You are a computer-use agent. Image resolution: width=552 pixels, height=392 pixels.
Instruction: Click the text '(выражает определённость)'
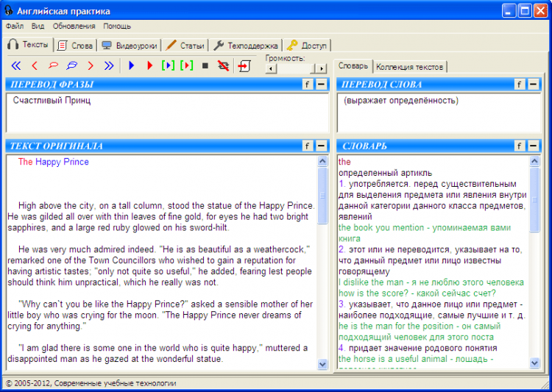coord(401,101)
